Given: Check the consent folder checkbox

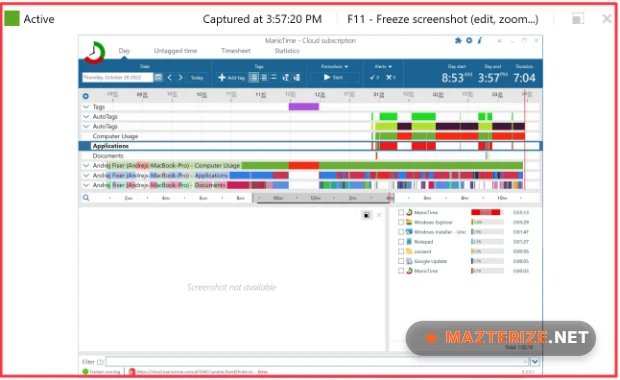Looking at the screenshot, I should coord(401,251).
